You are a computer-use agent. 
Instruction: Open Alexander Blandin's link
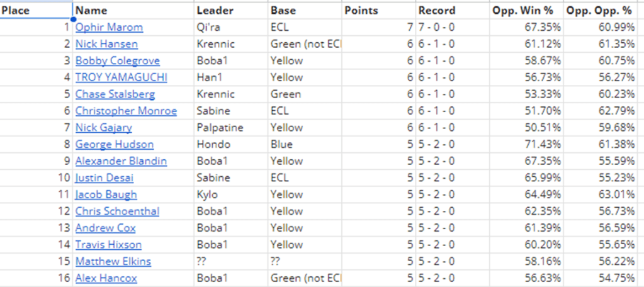[x=121, y=161]
